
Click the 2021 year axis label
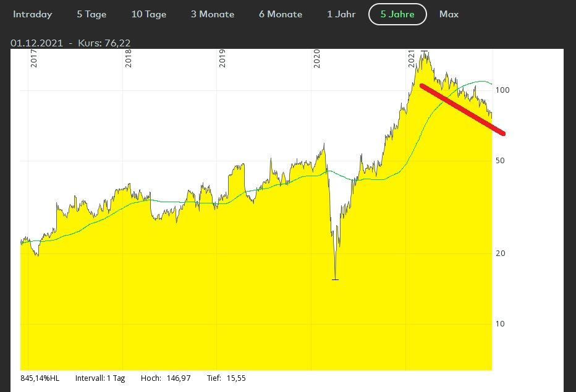(x=411, y=59)
